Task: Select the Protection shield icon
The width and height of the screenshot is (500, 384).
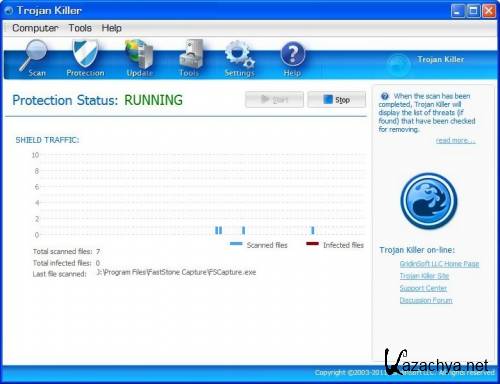Action: click(x=86, y=53)
